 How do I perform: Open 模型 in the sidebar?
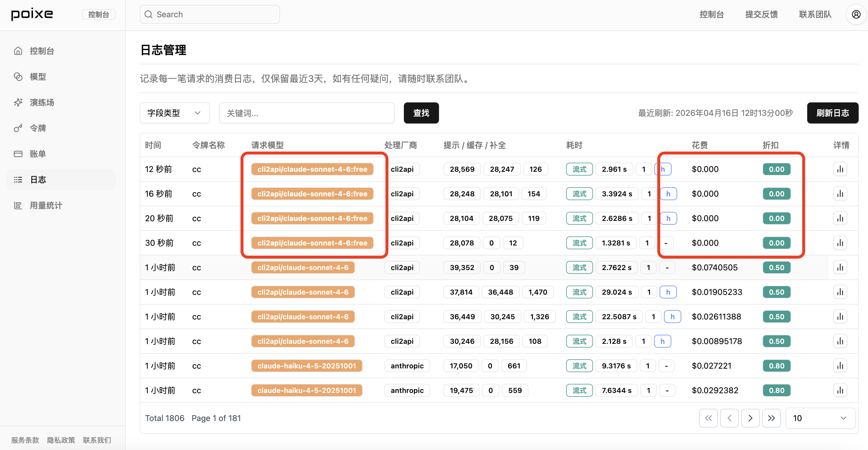pyautogui.click(x=38, y=77)
